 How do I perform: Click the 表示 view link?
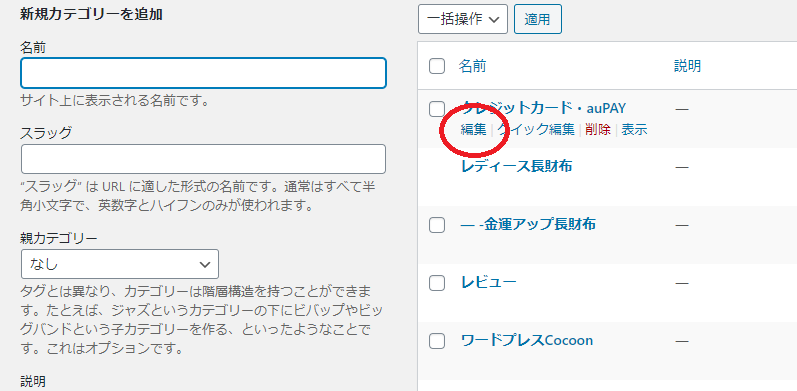tap(634, 130)
